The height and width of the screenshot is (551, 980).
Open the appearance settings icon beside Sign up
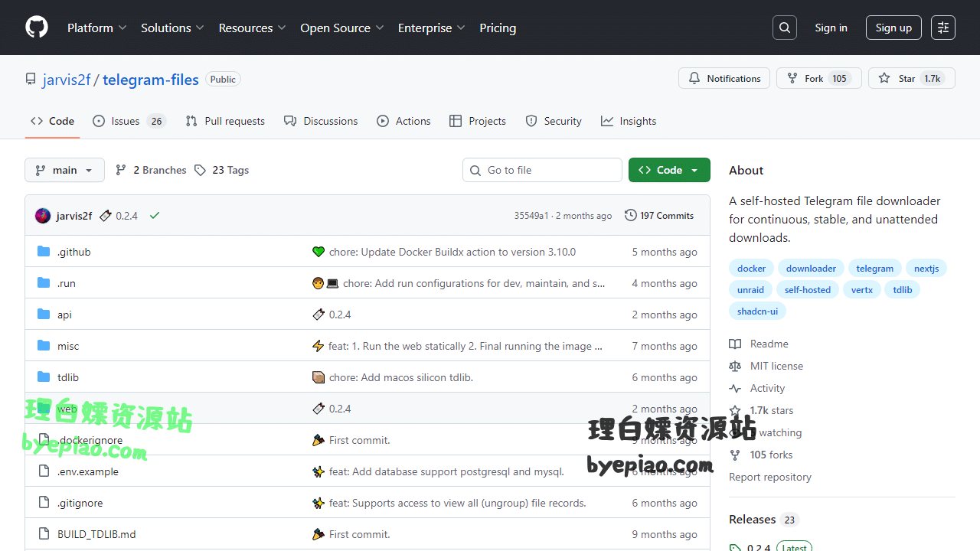[x=943, y=28]
